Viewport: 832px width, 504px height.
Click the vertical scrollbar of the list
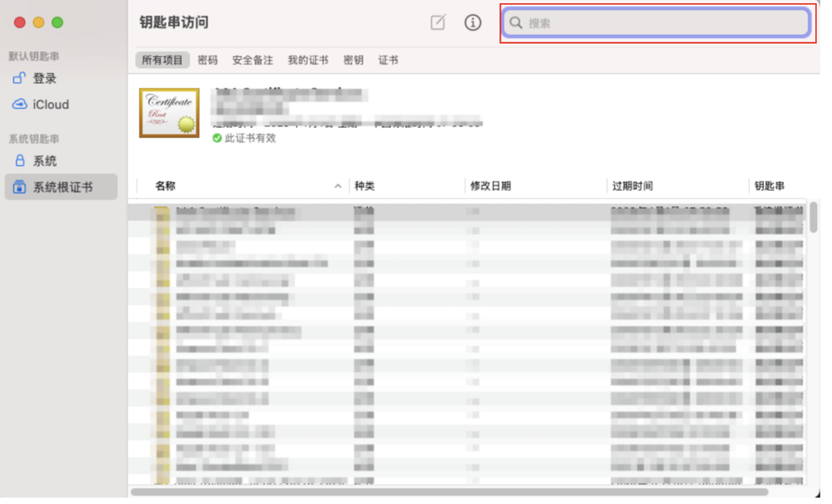point(813,218)
